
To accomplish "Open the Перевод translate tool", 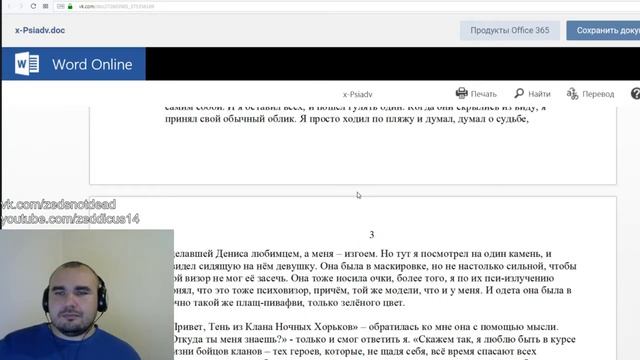I will [x=590, y=94].
